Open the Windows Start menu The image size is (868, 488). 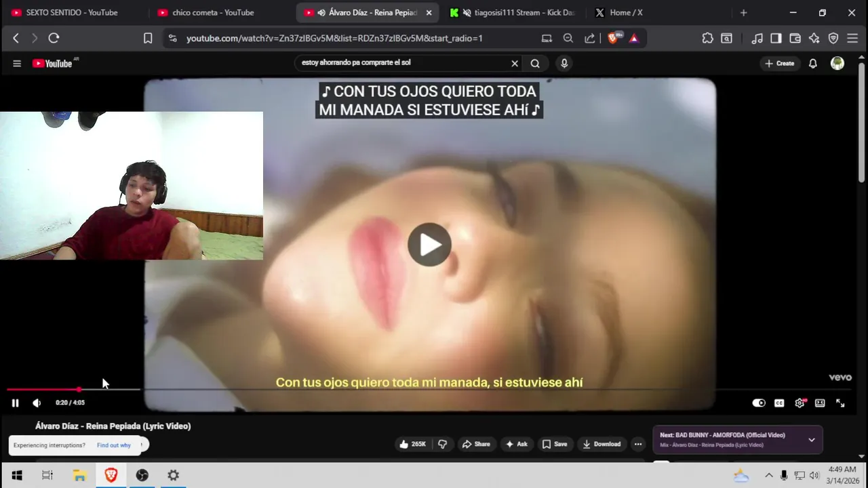[17, 476]
